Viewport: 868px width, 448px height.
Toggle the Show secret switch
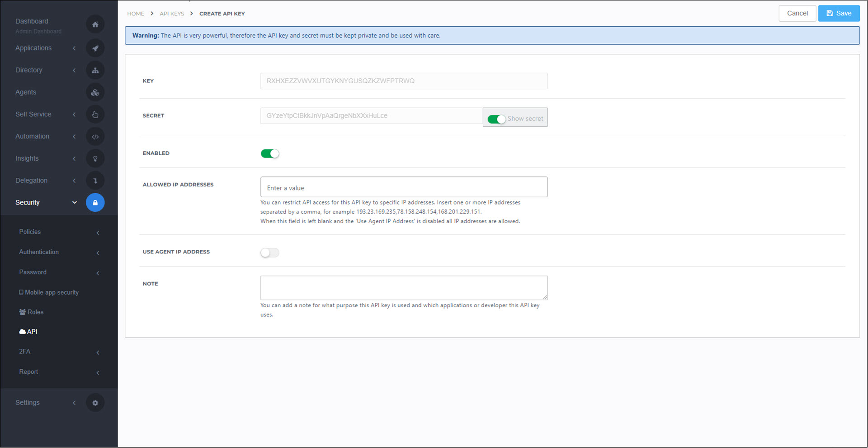(496, 119)
